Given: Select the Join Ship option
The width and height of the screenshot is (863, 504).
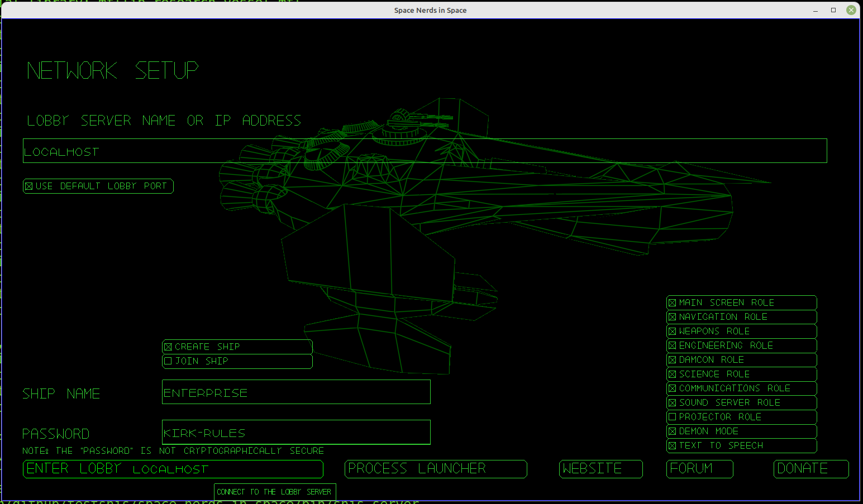Looking at the screenshot, I should [x=237, y=361].
